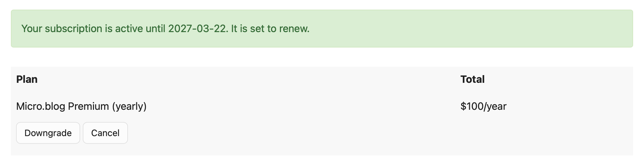Viewport: 644px width, 165px height.
Task: Click "Micro.blog" in the plan name
Action: [41, 106]
